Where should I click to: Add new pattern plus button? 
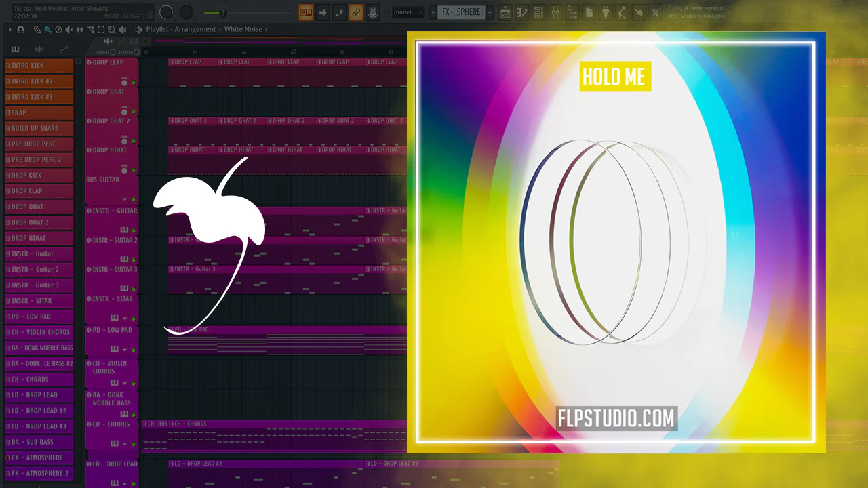coord(490,12)
